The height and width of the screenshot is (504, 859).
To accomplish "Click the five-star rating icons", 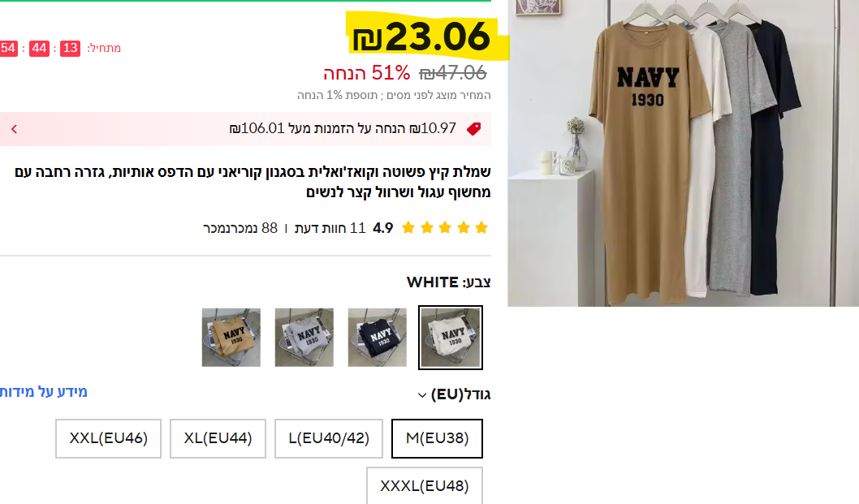I will tap(445, 228).
